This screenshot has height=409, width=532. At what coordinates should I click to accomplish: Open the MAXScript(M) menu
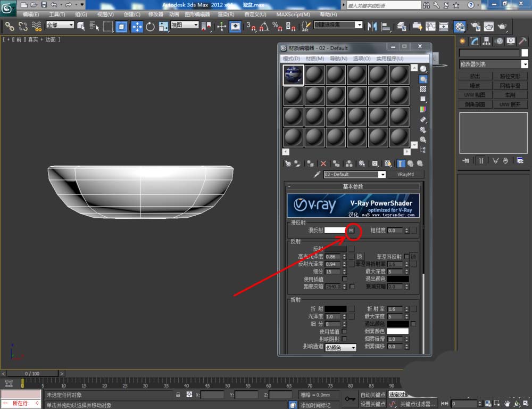click(293, 14)
